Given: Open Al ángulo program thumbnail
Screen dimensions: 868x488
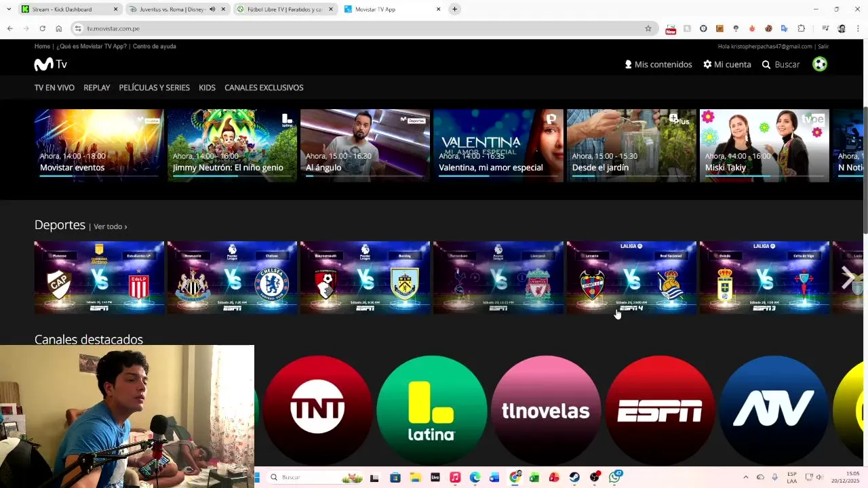Looking at the screenshot, I should (365, 145).
